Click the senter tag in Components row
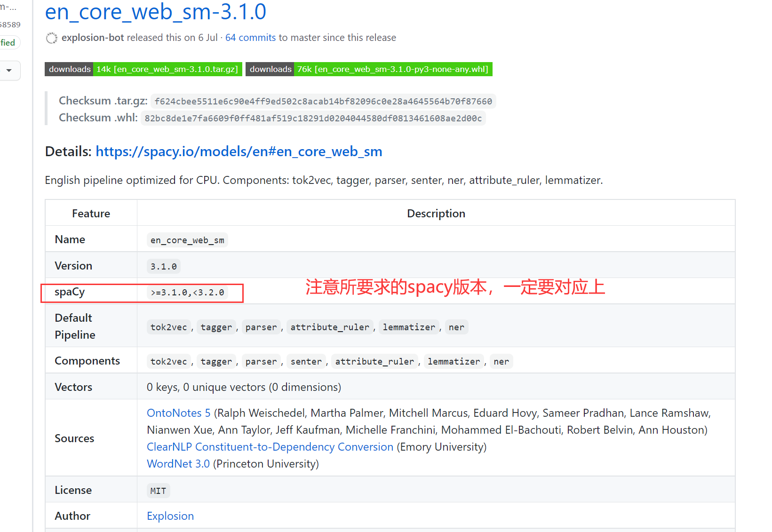The width and height of the screenshot is (772, 532). (x=306, y=362)
